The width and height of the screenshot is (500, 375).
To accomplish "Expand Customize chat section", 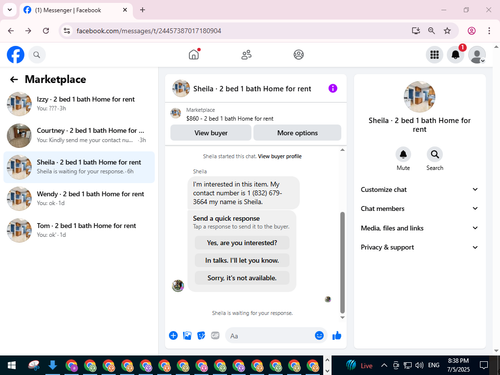I will 419,189.
